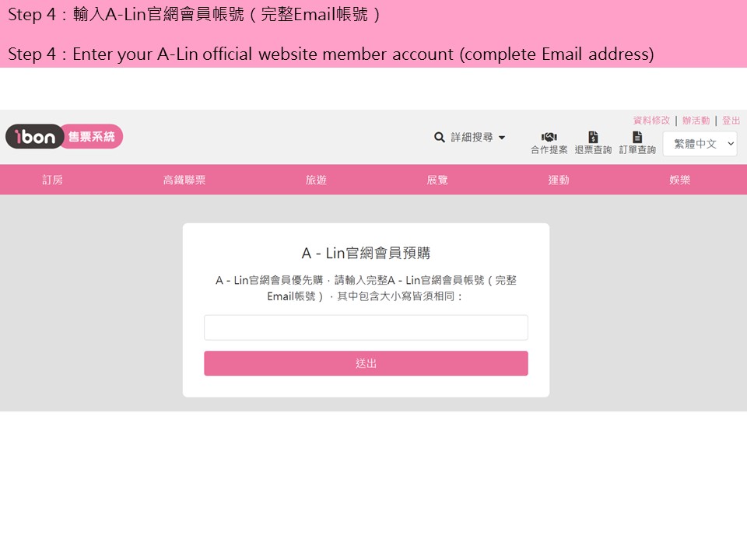
Task: Click the 訂單查詢 order document icon
Action: coord(637,137)
